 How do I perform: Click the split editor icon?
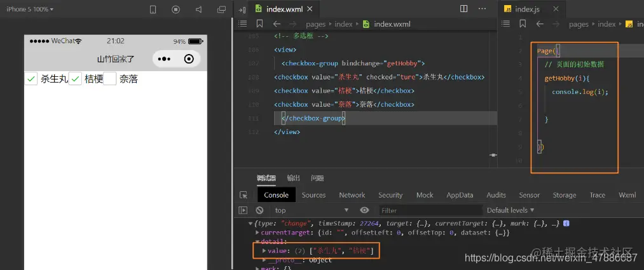463,9
